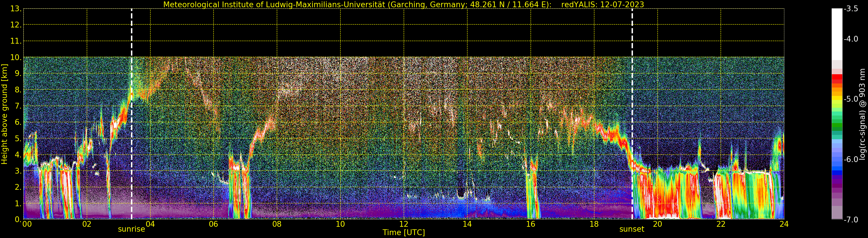Click the '-5.0' colorbar label
Image resolution: width=868 pixels, height=238 pixels.
pyautogui.click(x=851, y=99)
